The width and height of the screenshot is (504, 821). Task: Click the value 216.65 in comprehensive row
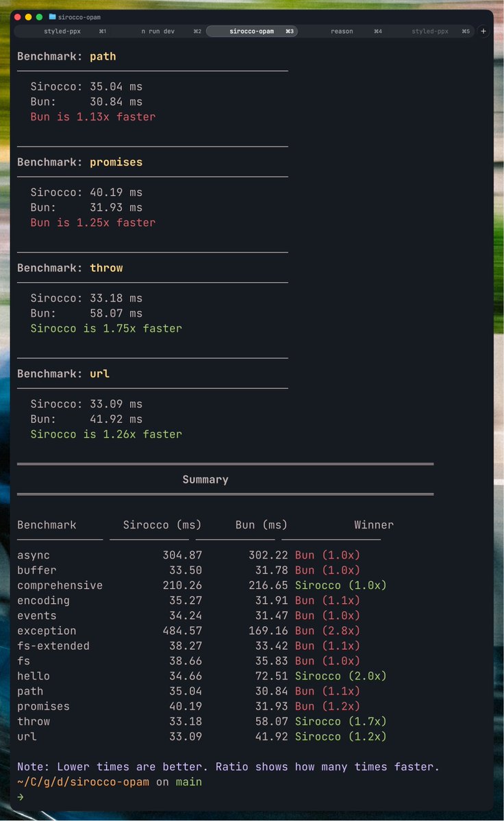pyautogui.click(x=268, y=585)
